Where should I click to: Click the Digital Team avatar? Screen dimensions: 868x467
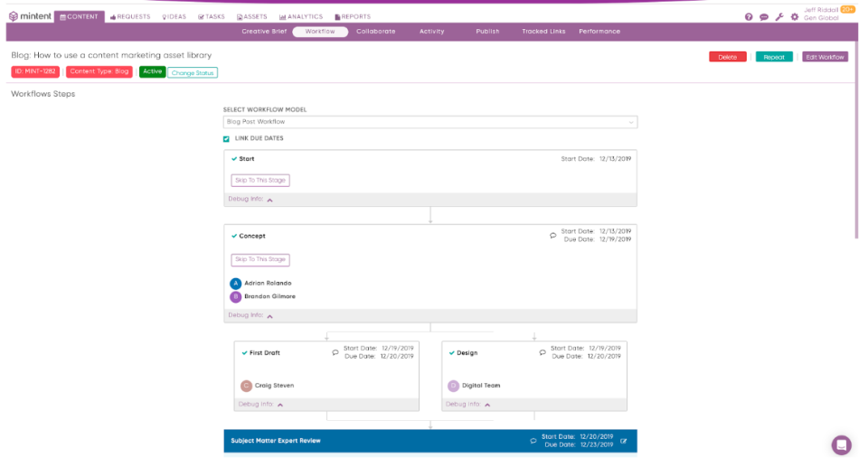pos(453,386)
